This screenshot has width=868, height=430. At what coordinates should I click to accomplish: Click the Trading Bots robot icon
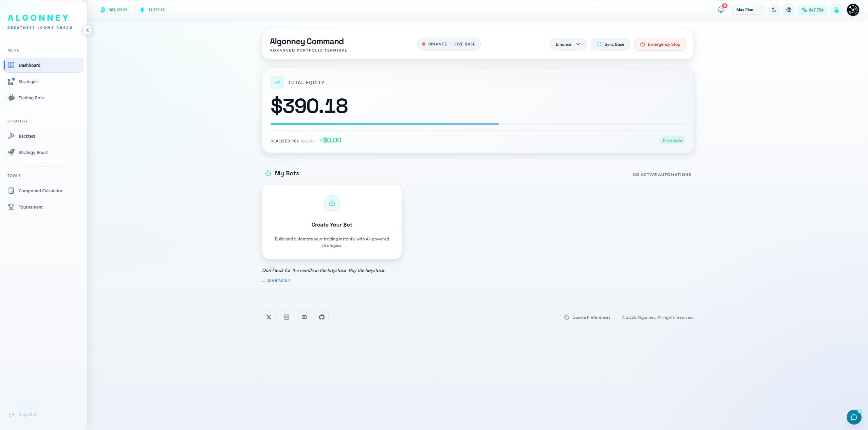[x=11, y=98]
